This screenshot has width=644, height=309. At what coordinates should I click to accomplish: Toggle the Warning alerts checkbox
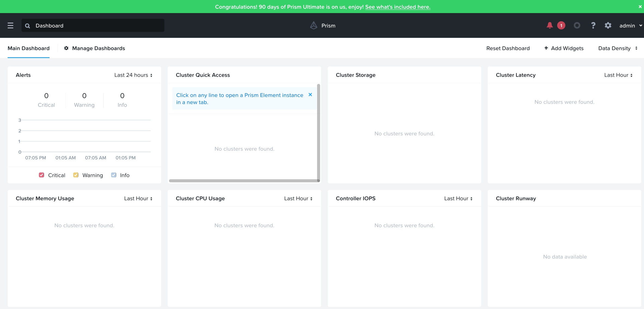pos(76,175)
